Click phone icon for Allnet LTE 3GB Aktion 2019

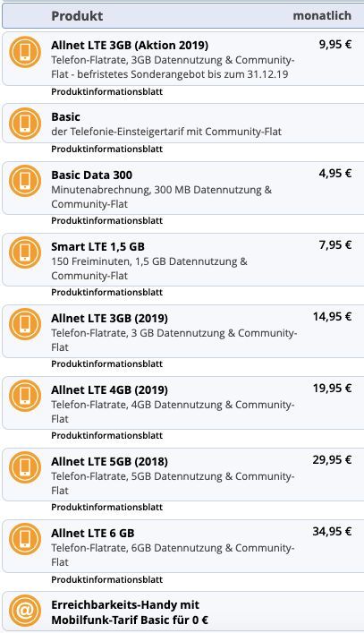[25, 52]
